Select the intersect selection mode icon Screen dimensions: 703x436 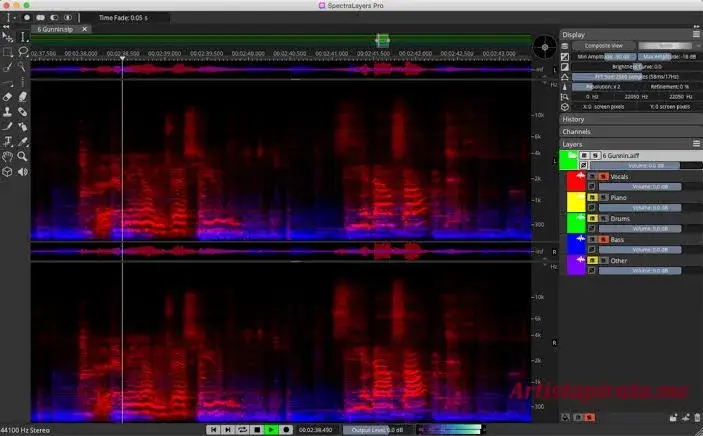[68, 18]
